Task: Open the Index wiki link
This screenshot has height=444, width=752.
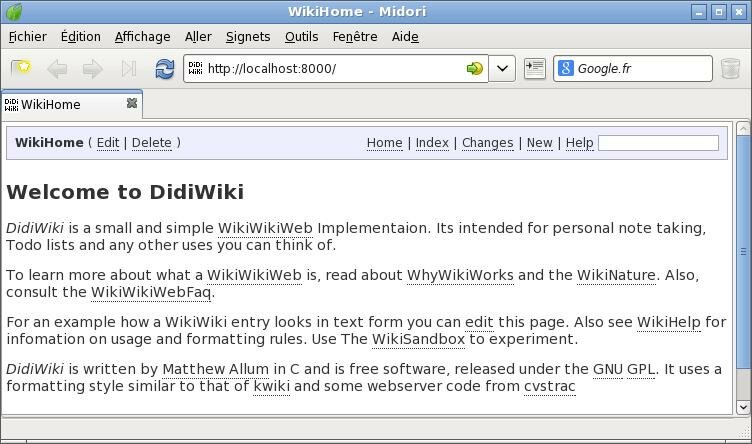Action: coord(432,143)
